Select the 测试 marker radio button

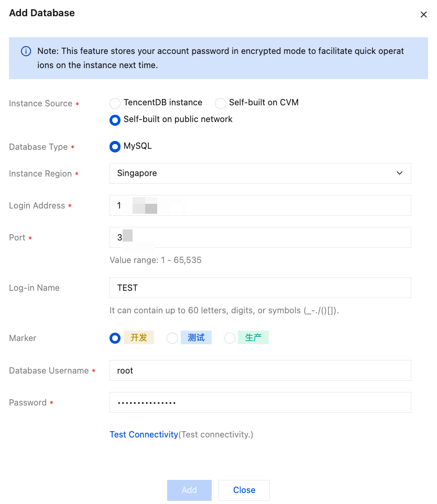coord(172,338)
